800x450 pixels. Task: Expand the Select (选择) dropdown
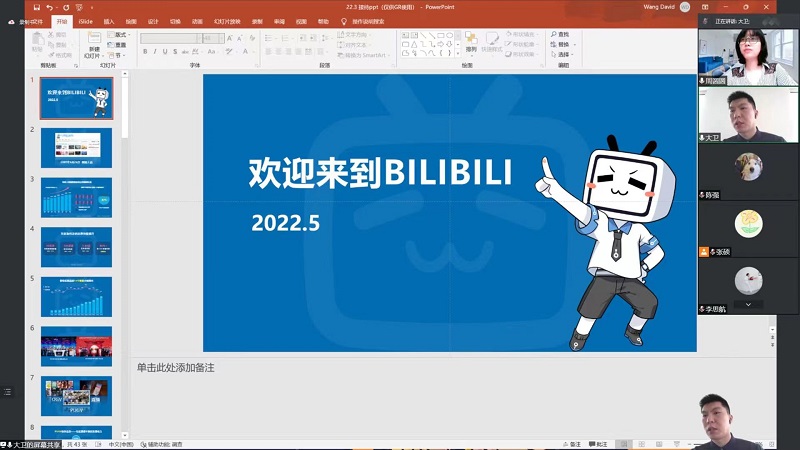[563, 55]
